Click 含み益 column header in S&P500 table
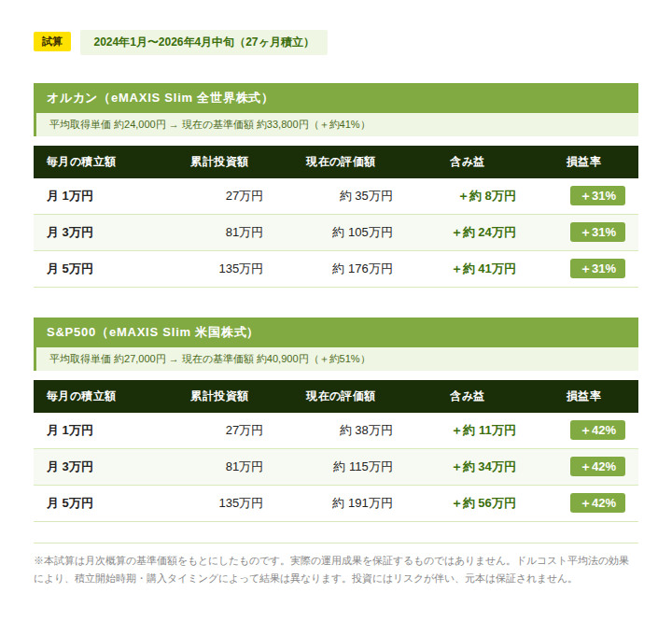 click(467, 396)
